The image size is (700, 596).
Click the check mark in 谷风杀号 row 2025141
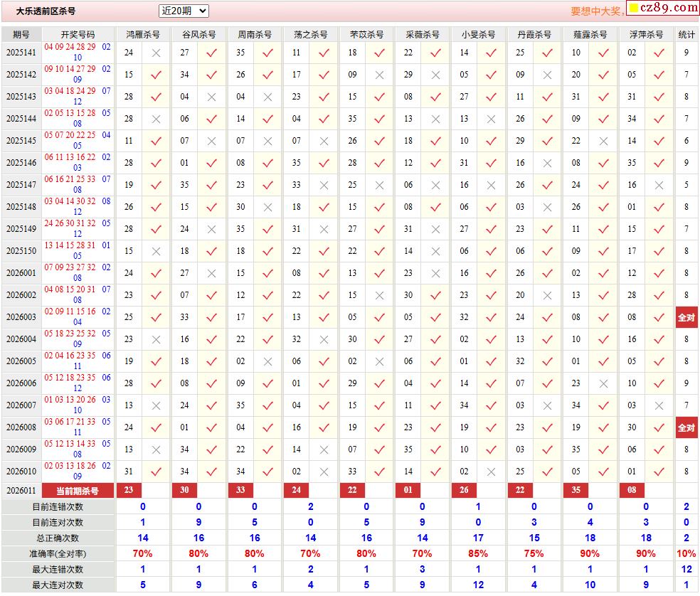coord(211,53)
